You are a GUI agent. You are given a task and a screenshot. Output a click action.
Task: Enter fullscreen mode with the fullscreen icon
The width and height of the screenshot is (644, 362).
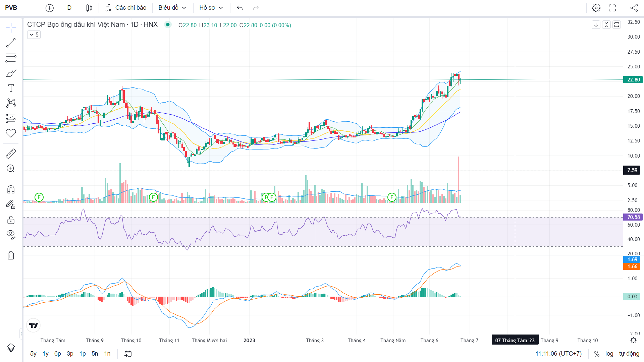click(612, 8)
